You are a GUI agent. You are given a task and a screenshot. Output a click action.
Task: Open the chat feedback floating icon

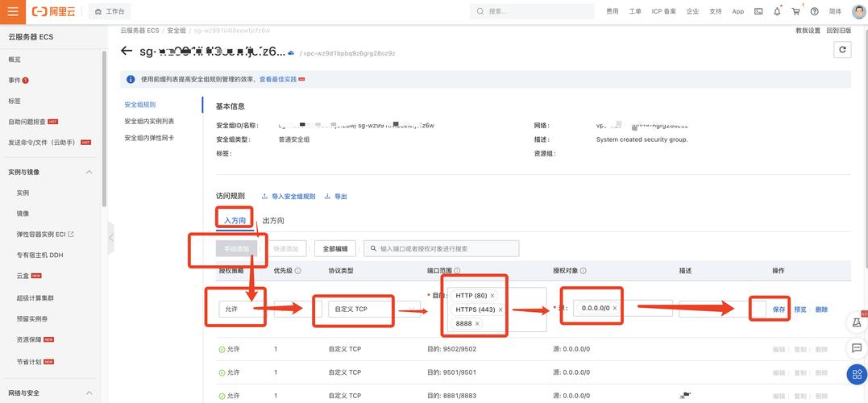857,348
